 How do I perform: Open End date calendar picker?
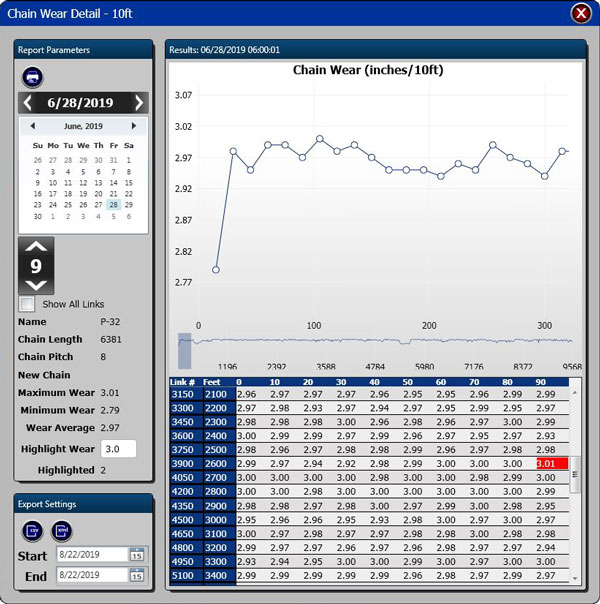137,575
